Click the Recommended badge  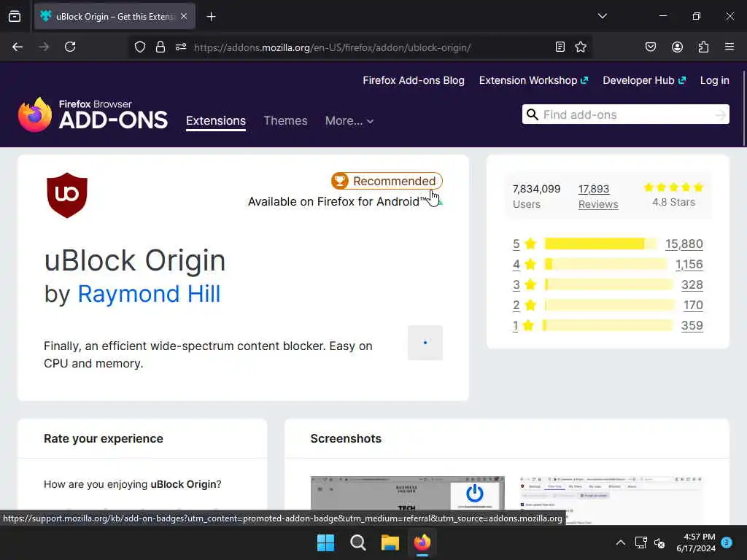pos(387,181)
